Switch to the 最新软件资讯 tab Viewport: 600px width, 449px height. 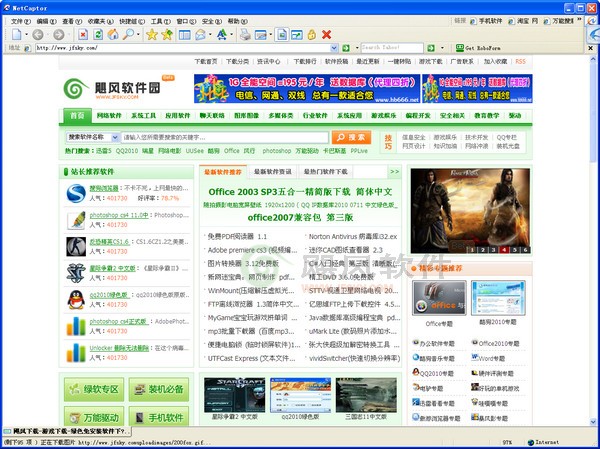(x=272, y=172)
